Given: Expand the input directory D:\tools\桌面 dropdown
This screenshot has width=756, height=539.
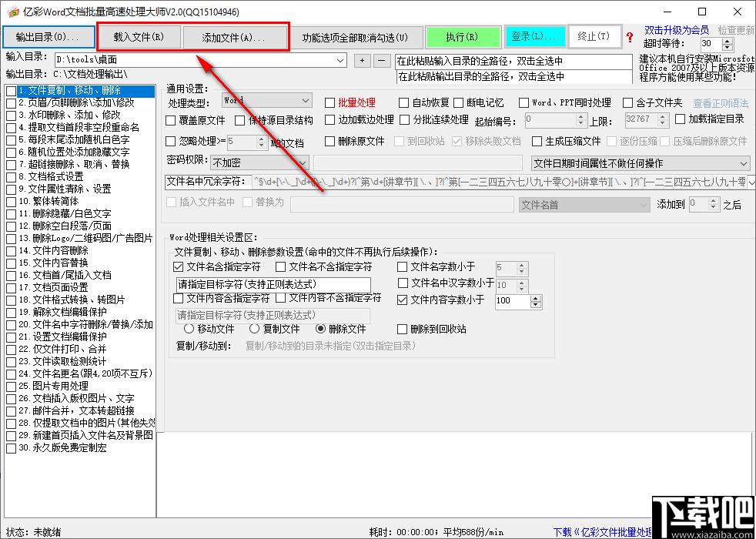Looking at the screenshot, I should coord(340,60).
